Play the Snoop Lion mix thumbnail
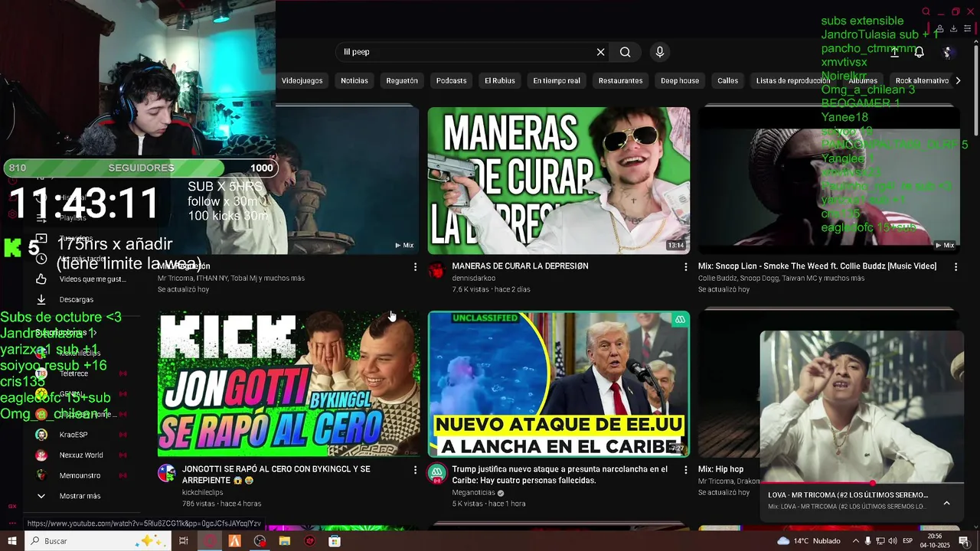Viewport: 980px width, 551px height. click(x=829, y=181)
